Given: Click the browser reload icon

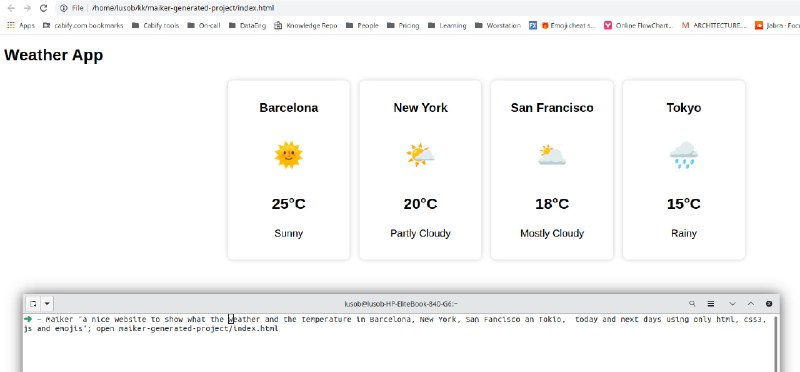Looking at the screenshot, I should pos(43,8).
